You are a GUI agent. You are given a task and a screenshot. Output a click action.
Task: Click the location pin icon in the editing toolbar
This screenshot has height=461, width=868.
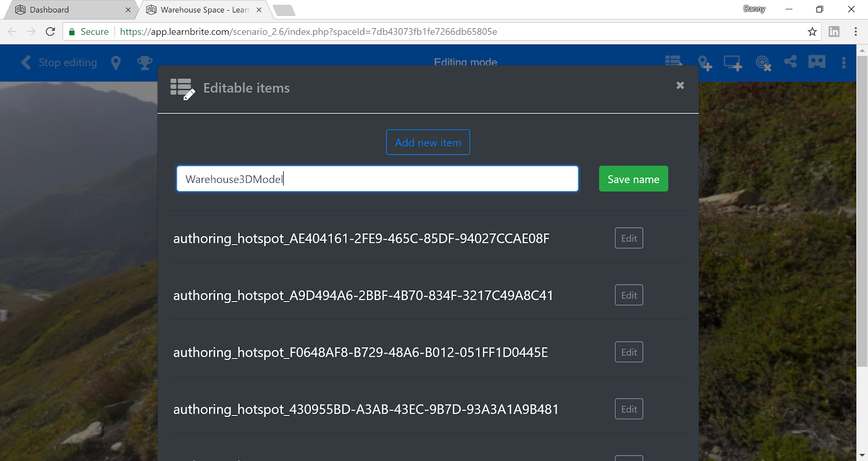tap(116, 63)
